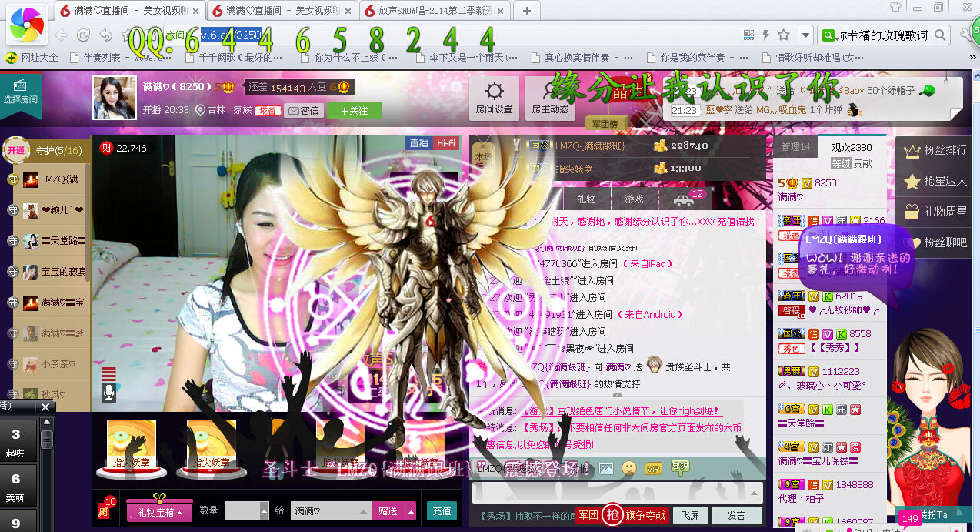Select 贡献 sort option in audience list
Viewport: 980px width, 532px height.
pyautogui.click(x=863, y=164)
